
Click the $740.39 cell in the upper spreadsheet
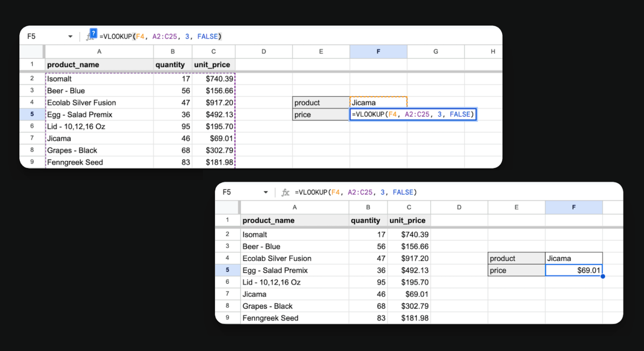pyautogui.click(x=213, y=79)
